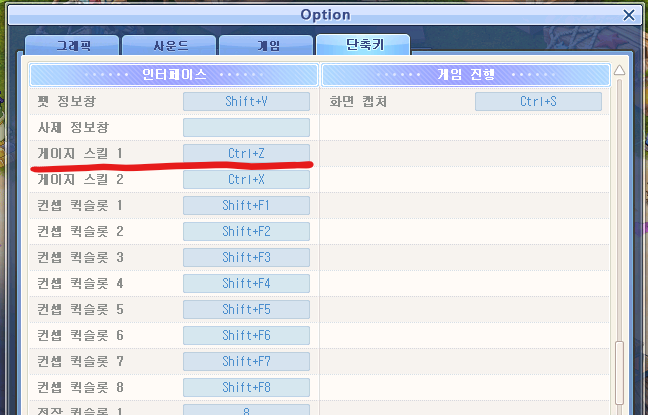Open the 사운드 tab
The height and width of the screenshot is (415, 648).
[x=168, y=46]
